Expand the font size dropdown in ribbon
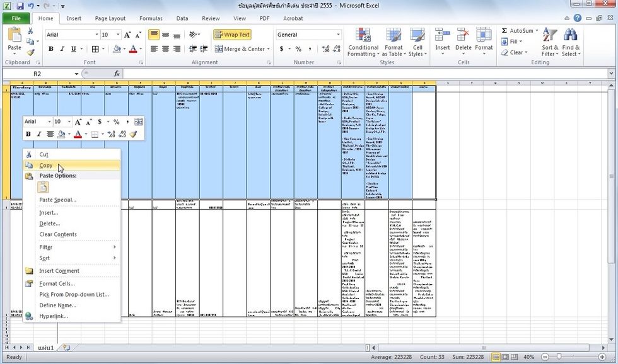This screenshot has height=364, width=618. coord(117,35)
